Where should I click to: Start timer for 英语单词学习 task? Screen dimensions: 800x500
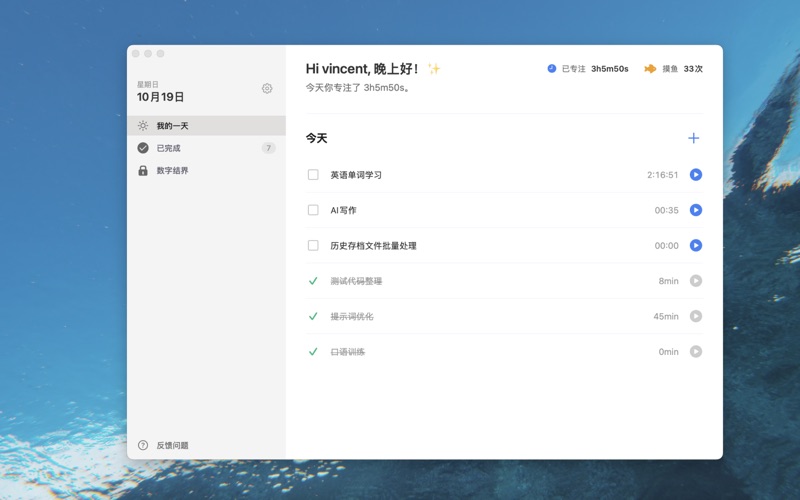696,175
